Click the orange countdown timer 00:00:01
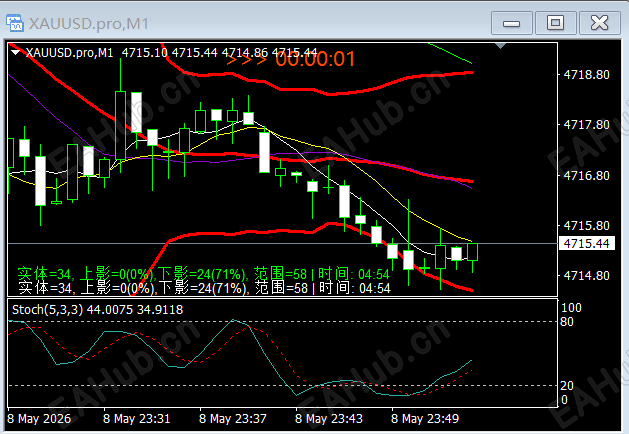 pos(315,59)
